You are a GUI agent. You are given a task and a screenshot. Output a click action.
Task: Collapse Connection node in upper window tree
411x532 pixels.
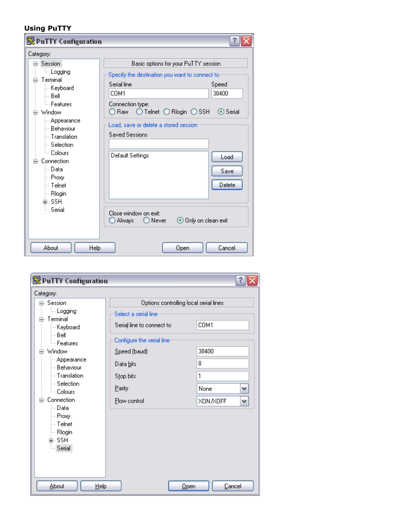[36, 161]
